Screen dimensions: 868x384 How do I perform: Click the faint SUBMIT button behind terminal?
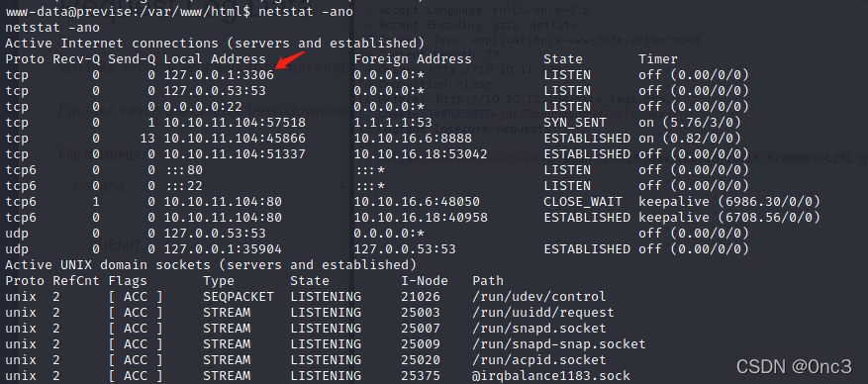click(116, 245)
